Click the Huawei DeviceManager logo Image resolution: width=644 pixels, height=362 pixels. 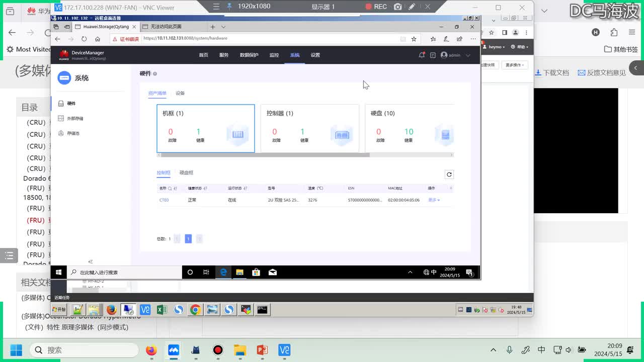coord(64,55)
